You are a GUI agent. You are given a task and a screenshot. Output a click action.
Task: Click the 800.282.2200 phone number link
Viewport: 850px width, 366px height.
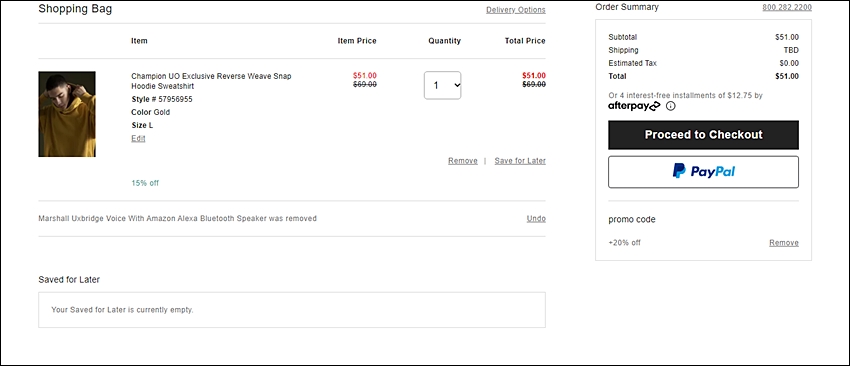tap(787, 8)
